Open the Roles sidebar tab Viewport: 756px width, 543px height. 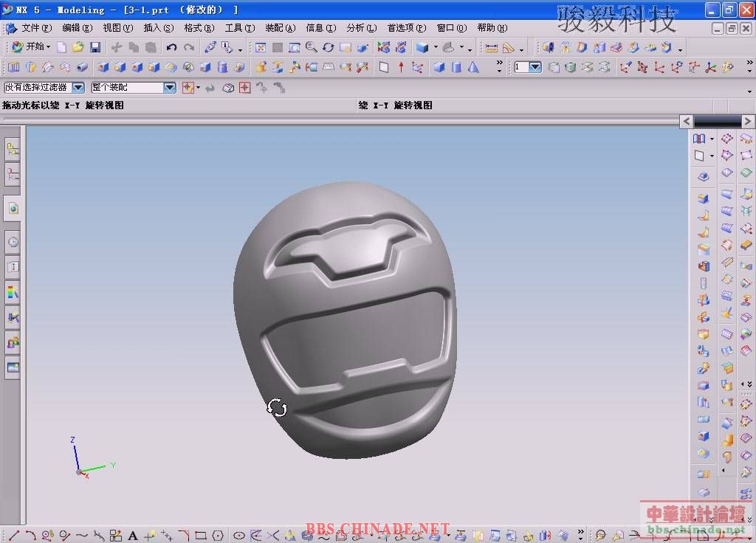[13, 342]
